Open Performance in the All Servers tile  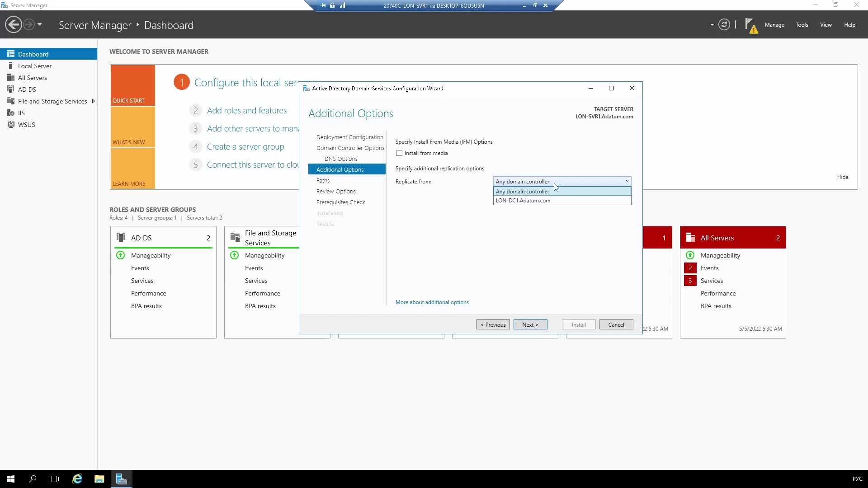(x=718, y=293)
